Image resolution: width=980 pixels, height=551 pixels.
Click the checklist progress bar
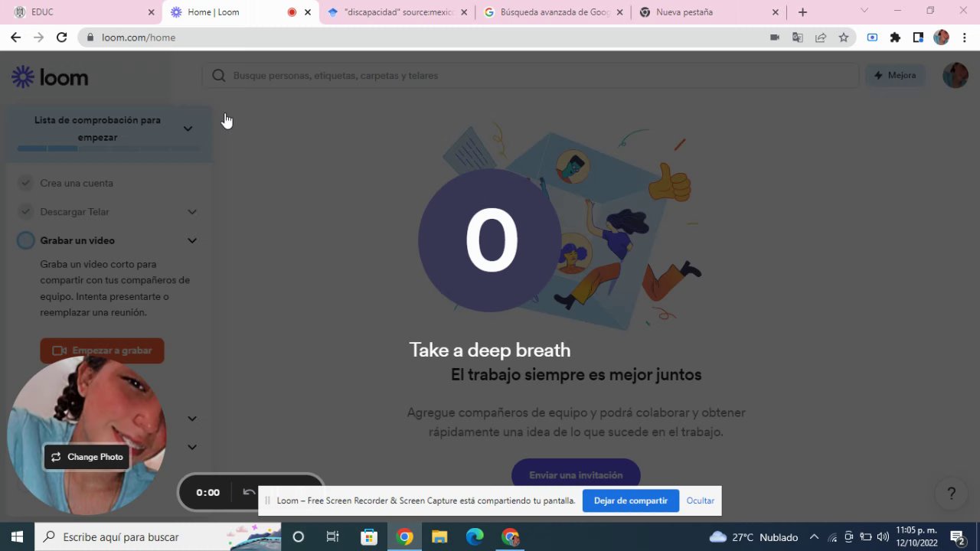[109, 148]
